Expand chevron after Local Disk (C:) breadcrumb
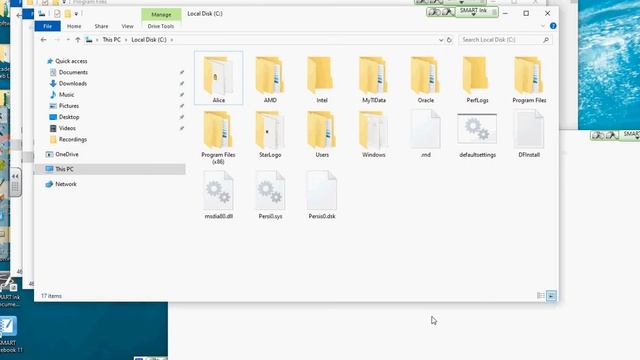640x360 pixels. pyautogui.click(x=172, y=40)
